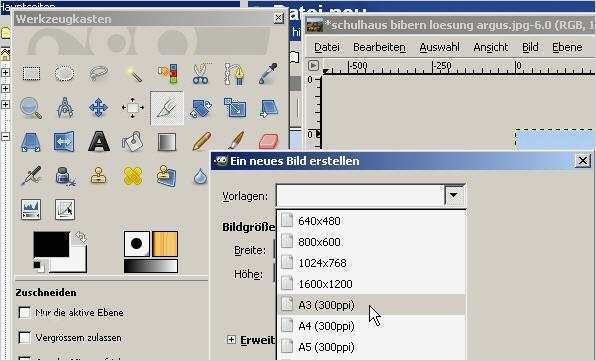Expand the third plus tree node at left

[x=6, y=104]
